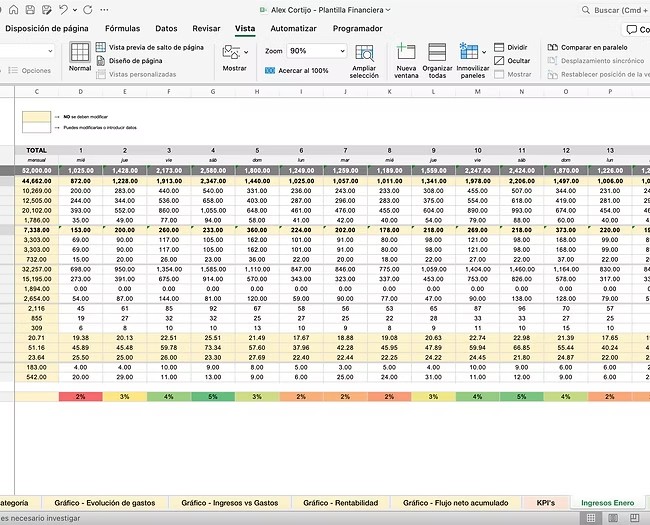Click the Buscar search field

(x=610, y=10)
